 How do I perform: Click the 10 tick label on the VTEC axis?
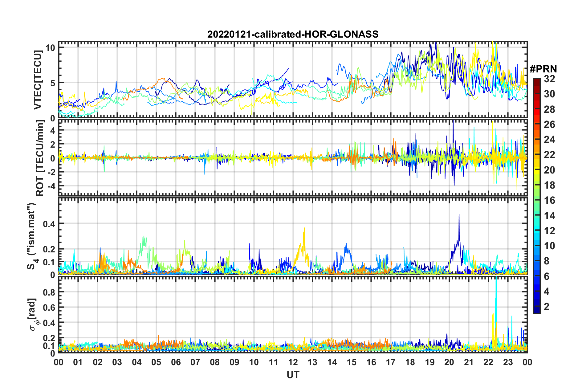pyautogui.click(x=50, y=47)
